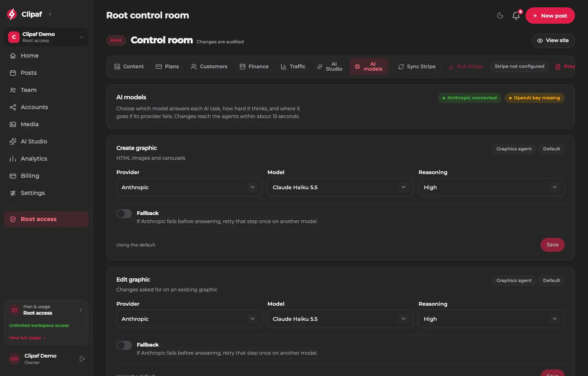Image resolution: width=588 pixels, height=376 pixels.
Task: Switch to the Content tab
Action: tap(129, 67)
